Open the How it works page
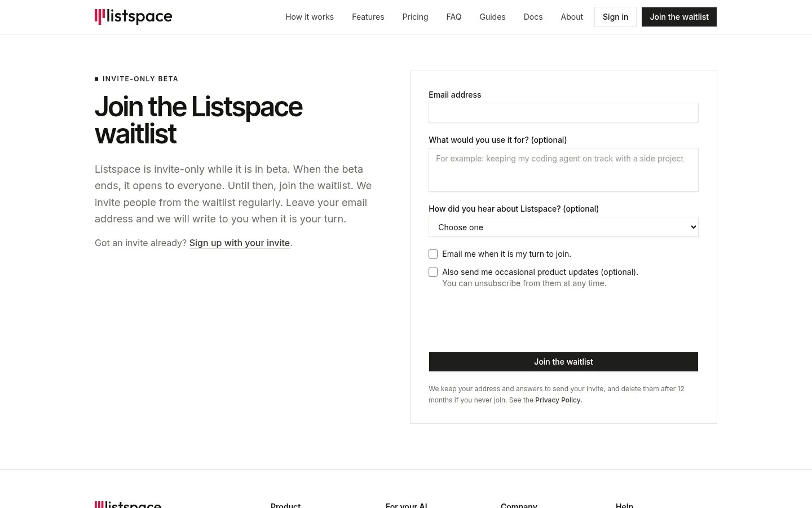Screen dimensions: 812x508 [x=310, y=17]
